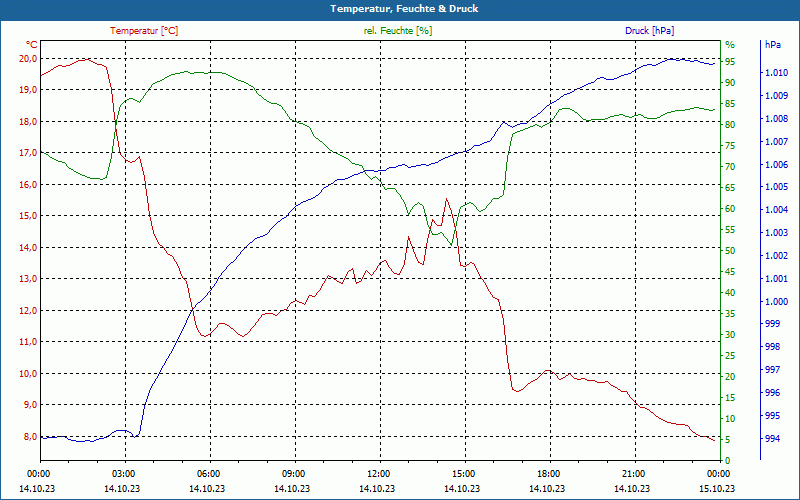This screenshot has width=800, height=500.
Task: Click the 11,0 temperature axis value
Action: (x=29, y=342)
